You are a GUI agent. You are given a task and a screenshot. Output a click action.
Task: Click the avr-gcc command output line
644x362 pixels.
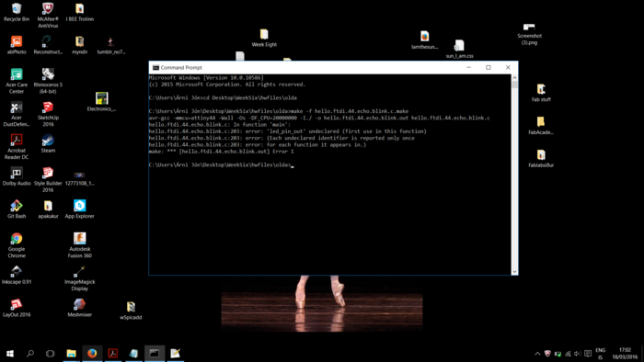click(x=319, y=118)
